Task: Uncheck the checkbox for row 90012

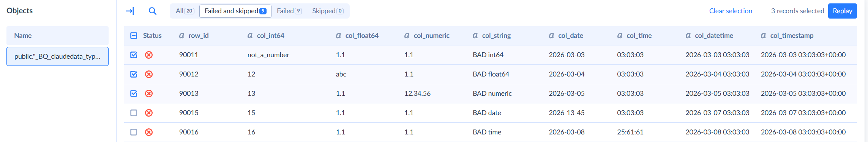Action: [x=134, y=74]
